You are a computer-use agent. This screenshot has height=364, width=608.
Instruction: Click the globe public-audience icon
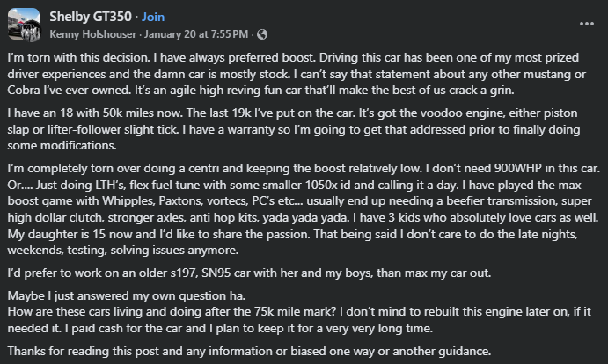[262, 34]
